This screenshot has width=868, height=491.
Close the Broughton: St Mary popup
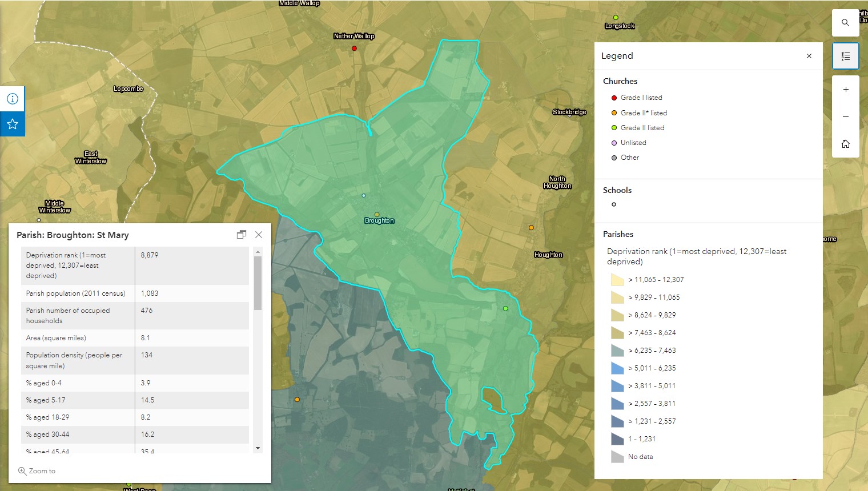[259, 235]
